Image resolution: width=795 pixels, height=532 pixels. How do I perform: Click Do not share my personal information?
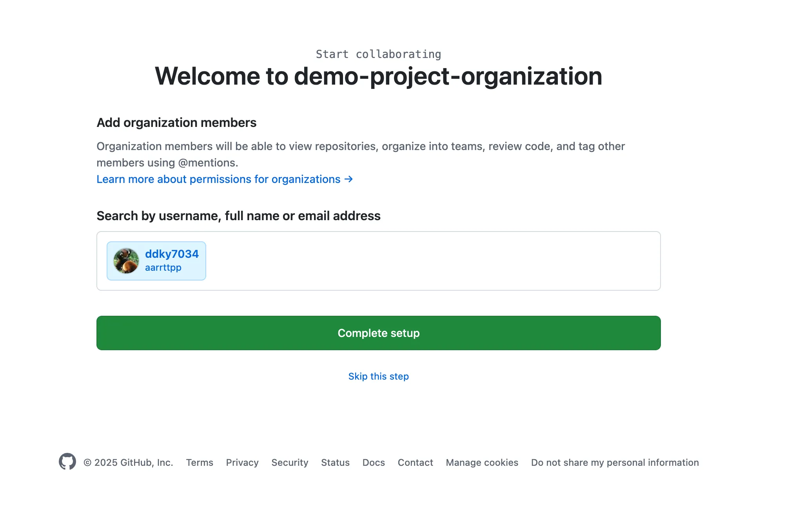tap(615, 463)
